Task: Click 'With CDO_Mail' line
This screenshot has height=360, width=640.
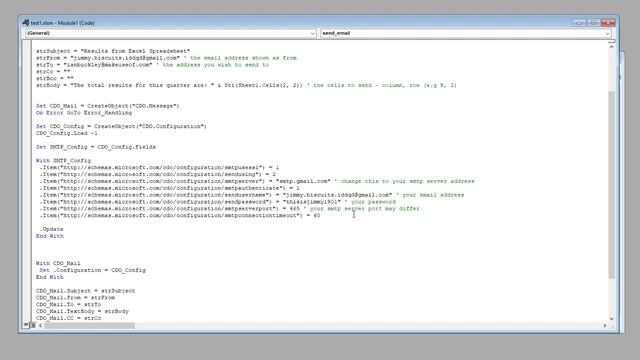Action: pyautogui.click(x=58, y=263)
